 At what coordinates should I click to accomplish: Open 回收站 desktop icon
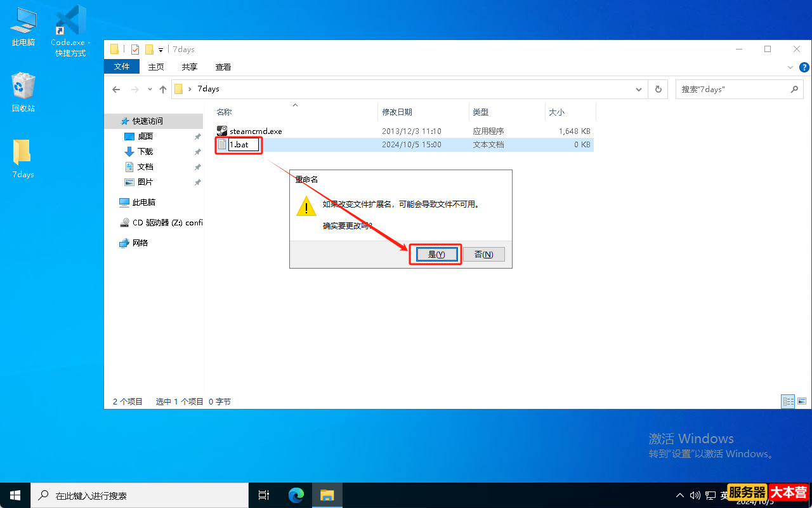(x=23, y=92)
